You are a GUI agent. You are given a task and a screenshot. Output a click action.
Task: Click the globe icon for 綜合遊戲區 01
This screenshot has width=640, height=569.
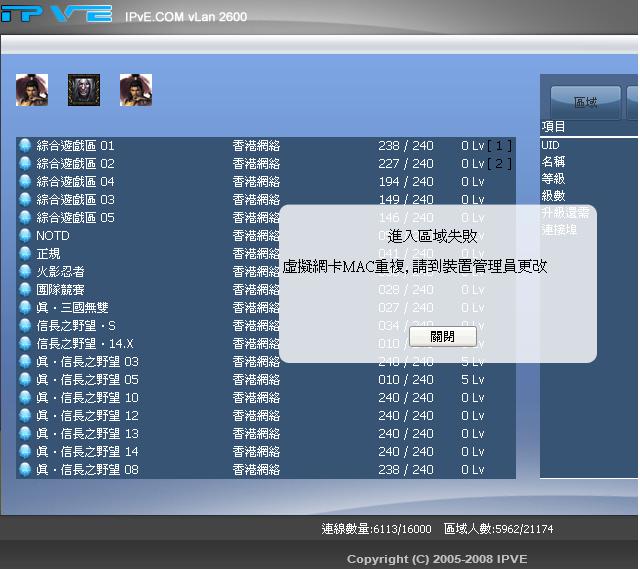click(x=25, y=146)
